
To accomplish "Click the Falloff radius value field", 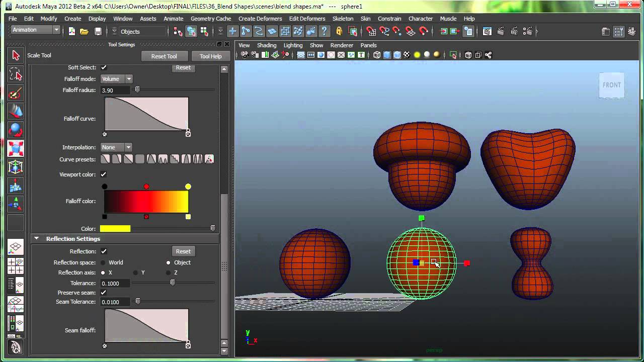I will 115,90.
